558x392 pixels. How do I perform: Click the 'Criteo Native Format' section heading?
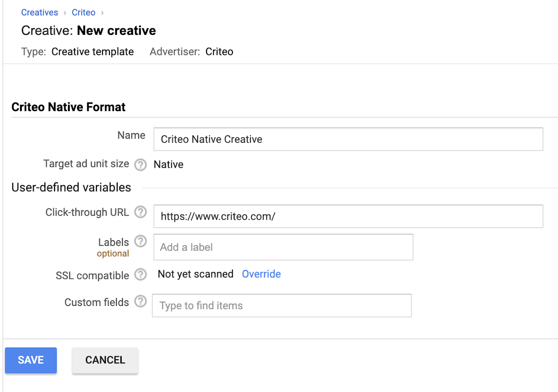coord(68,107)
